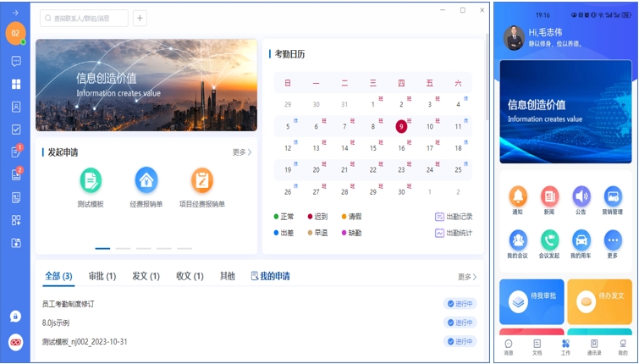Viewport: 639px width, 364px height.
Task: Expand 更多 in 发起申请 section
Action: click(x=242, y=152)
